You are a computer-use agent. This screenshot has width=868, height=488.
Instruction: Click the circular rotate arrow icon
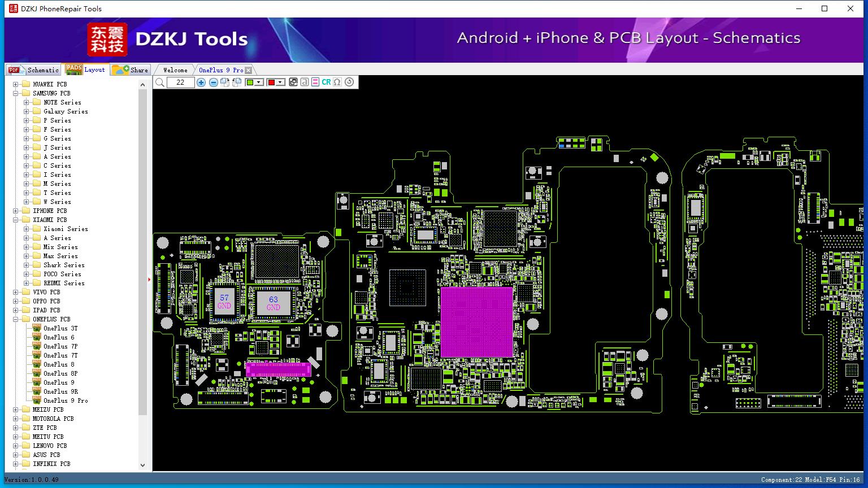[349, 82]
